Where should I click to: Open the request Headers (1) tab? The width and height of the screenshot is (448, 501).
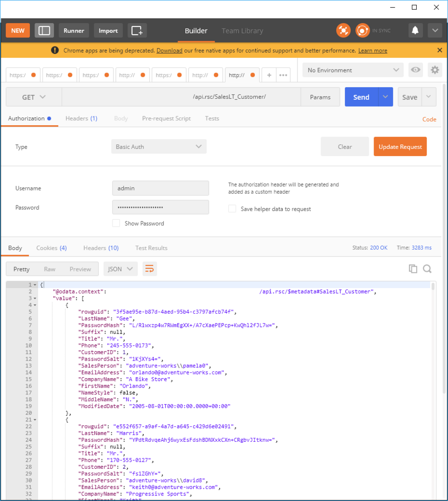(x=81, y=118)
